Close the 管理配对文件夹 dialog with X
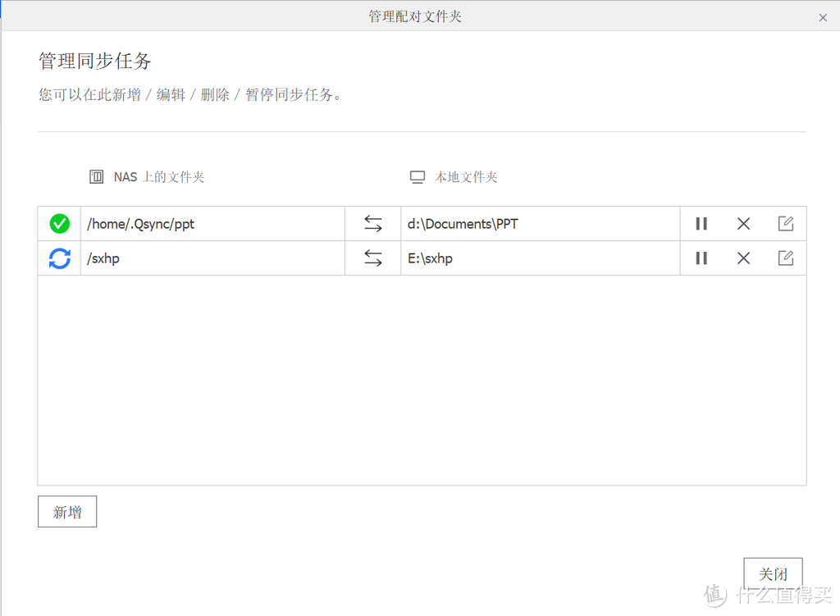 coord(823,18)
